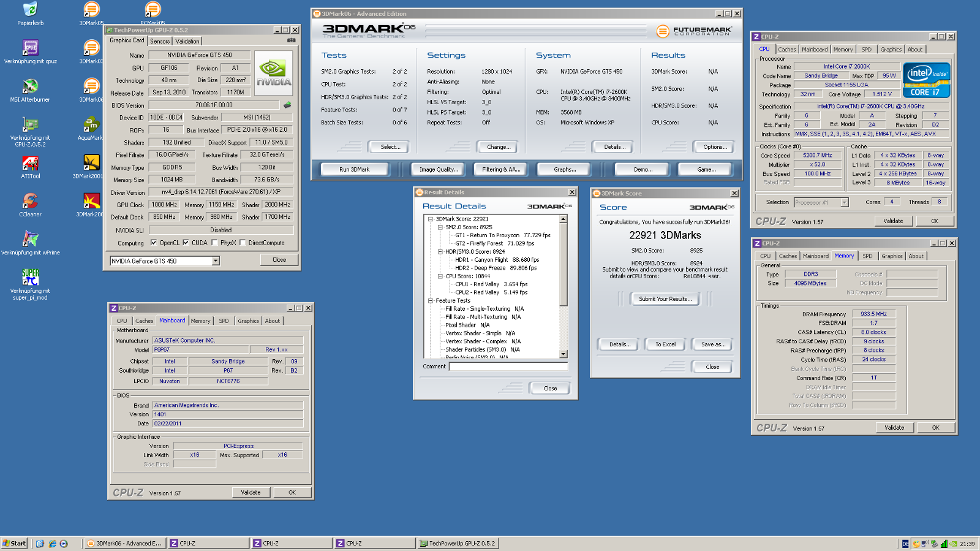
Task: Click Select... under Tests in 3DMark06
Action: click(x=390, y=147)
